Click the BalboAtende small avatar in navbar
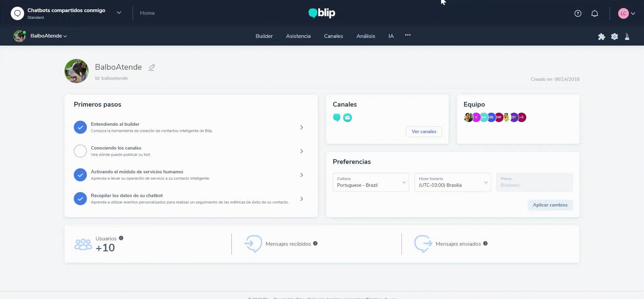This screenshot has width=644, height=299. [19, 36]
